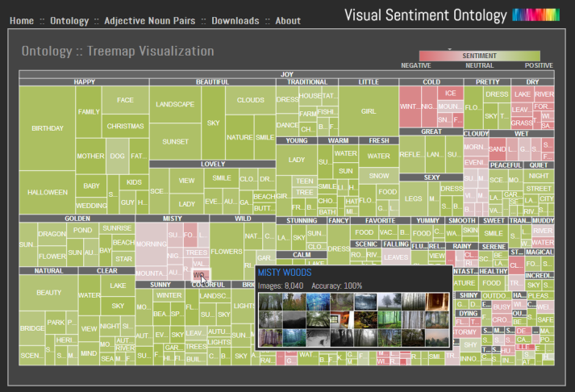Image resolution: width=575 pixels, height=392 pixels.
Task: Click the MISTY WOODS tooltip title
Action: tap(285, 273)
